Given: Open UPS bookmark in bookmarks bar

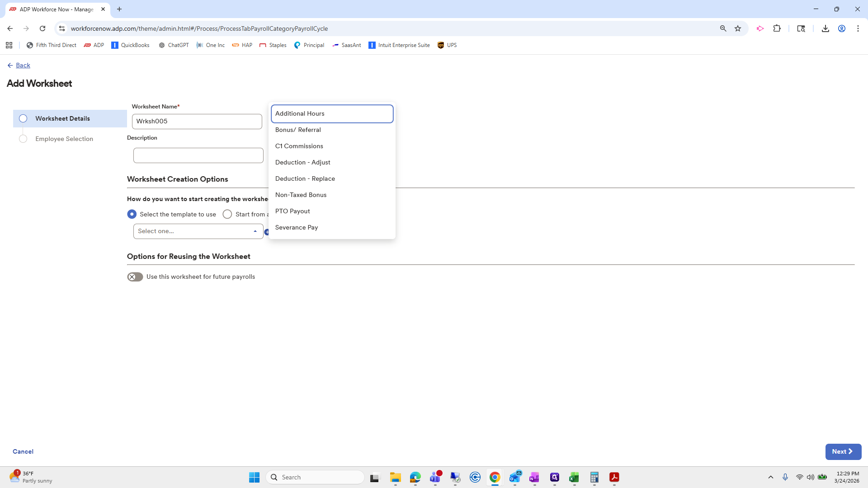Looking at the screenshot, I should (447, 45).
